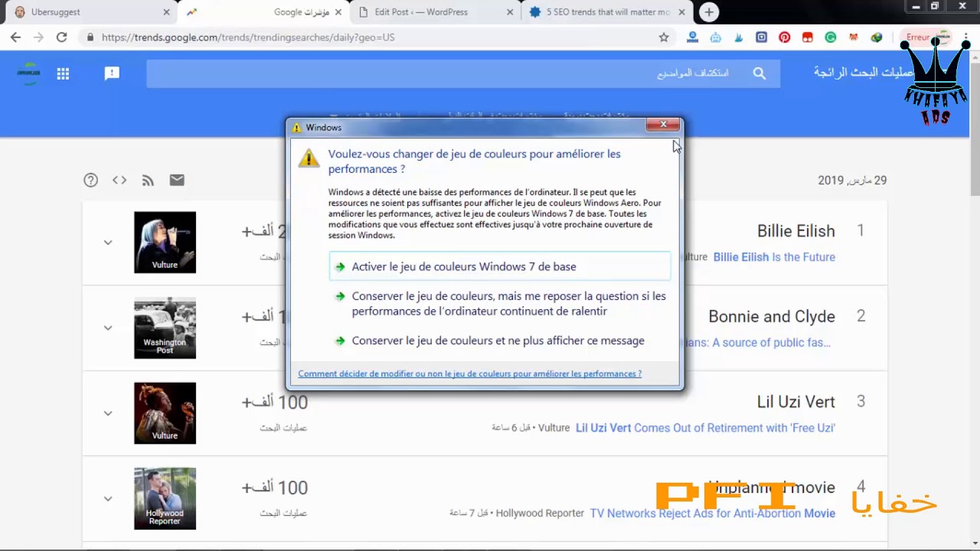This screenshot has width=980, height=551.
Task: Click the browser address bar URL
Action: [248, 37]
